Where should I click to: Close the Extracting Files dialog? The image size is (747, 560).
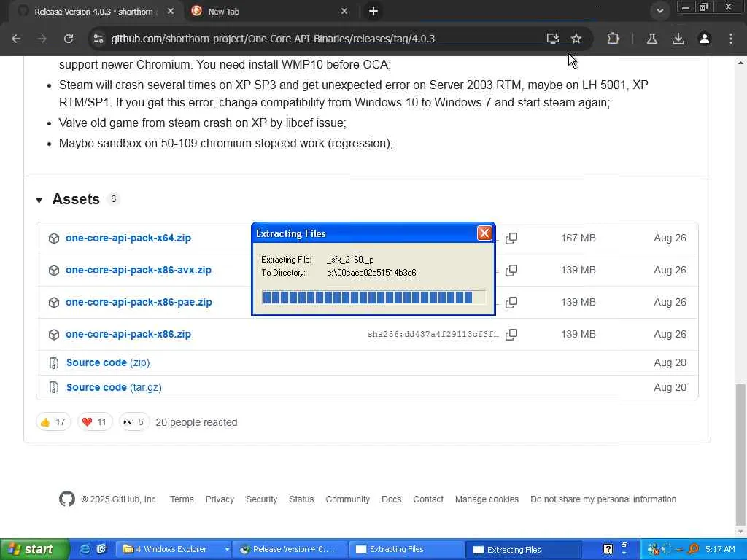coord(484,233)
